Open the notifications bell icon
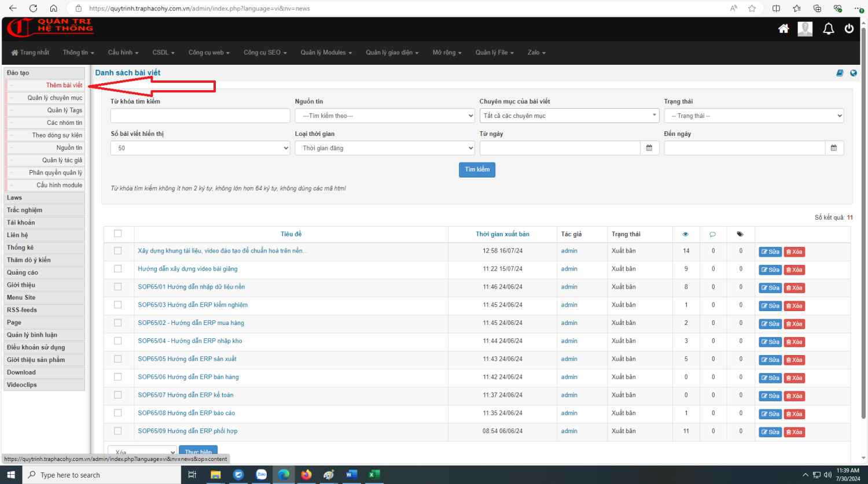 (829, 29)
